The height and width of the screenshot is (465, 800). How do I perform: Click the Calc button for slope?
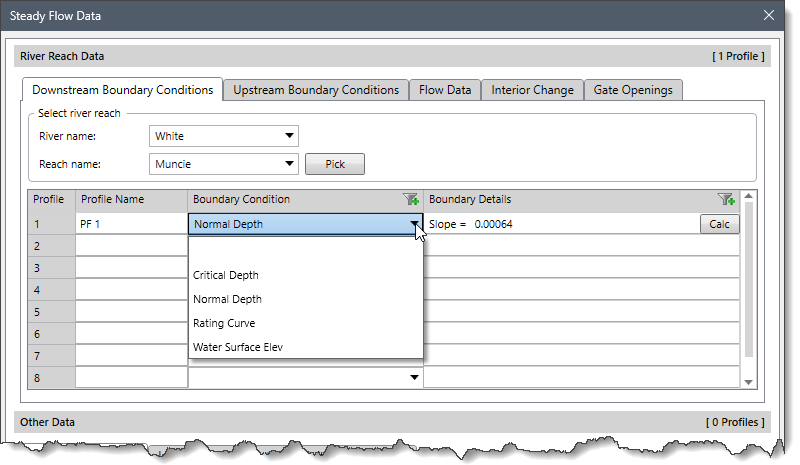tap(719, 225)
